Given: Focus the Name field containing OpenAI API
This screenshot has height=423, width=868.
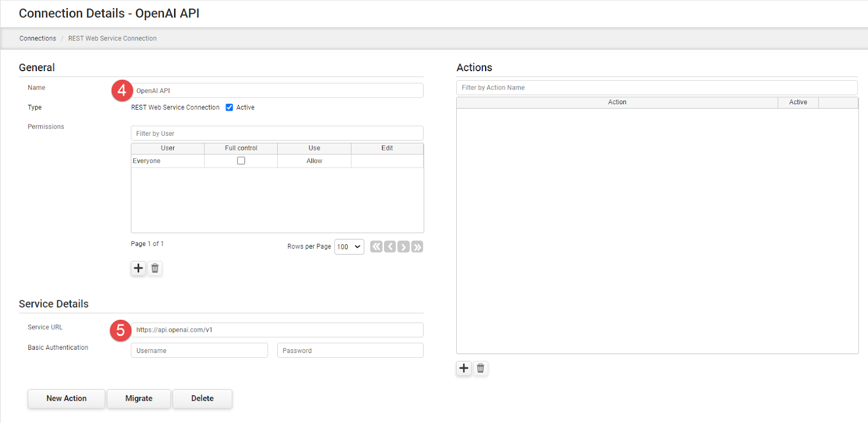Looking at the screenshot, I should coord(277,91).
